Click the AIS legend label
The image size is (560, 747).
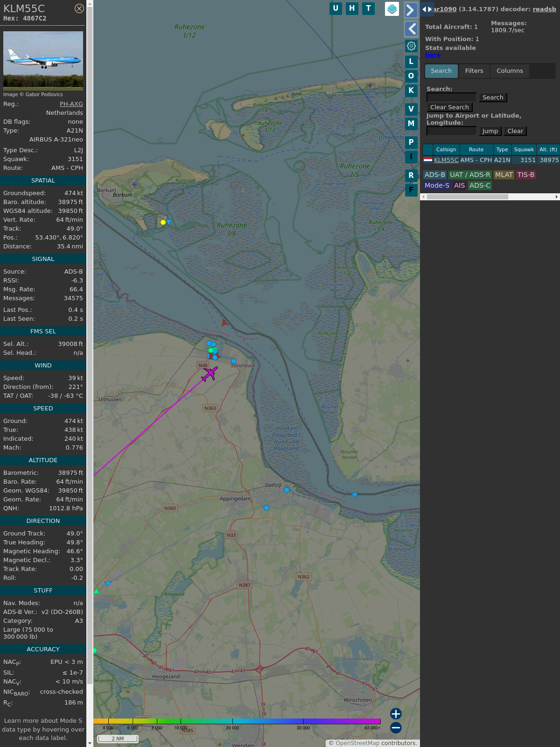click(460, 185)
